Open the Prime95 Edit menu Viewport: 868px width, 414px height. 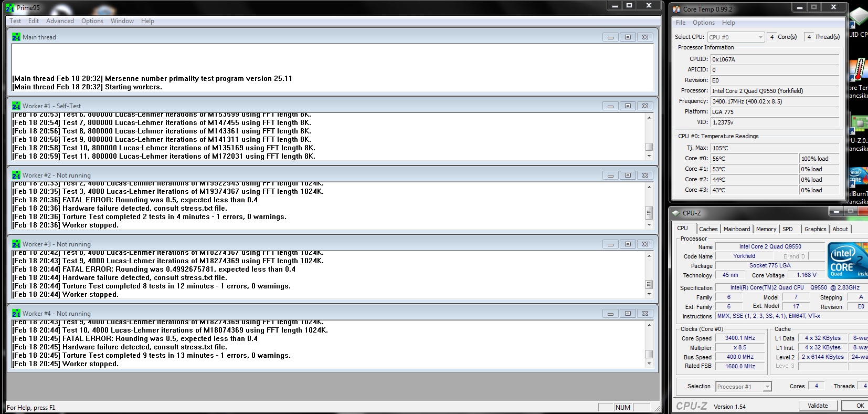tap(34, 21)
